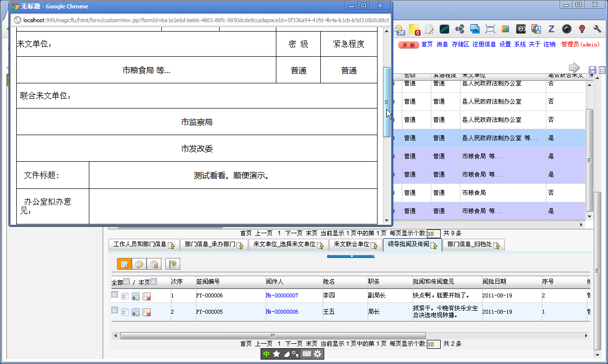Open the weather extension icon
The height and width of the screenshot is (364, 608).
[399, 30]
